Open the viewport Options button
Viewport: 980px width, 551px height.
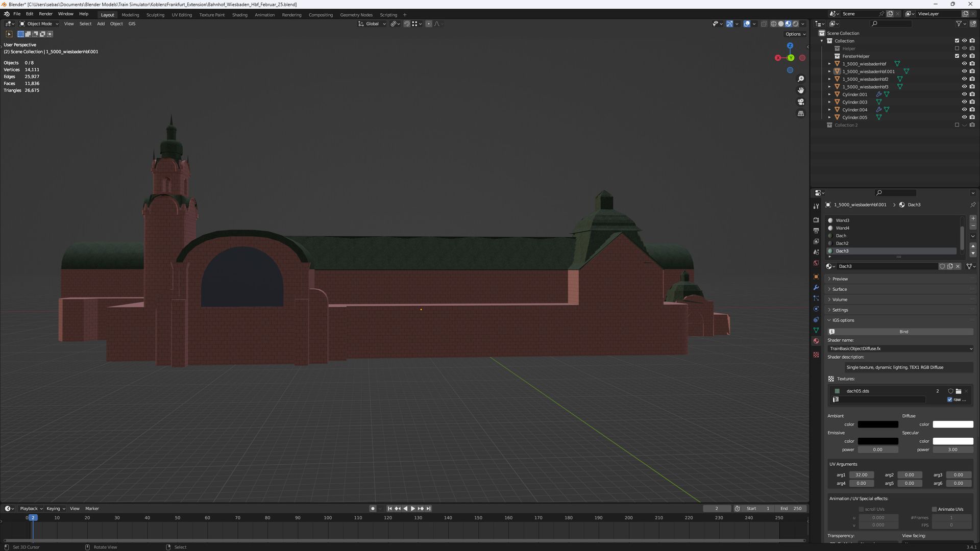(795, 34)
